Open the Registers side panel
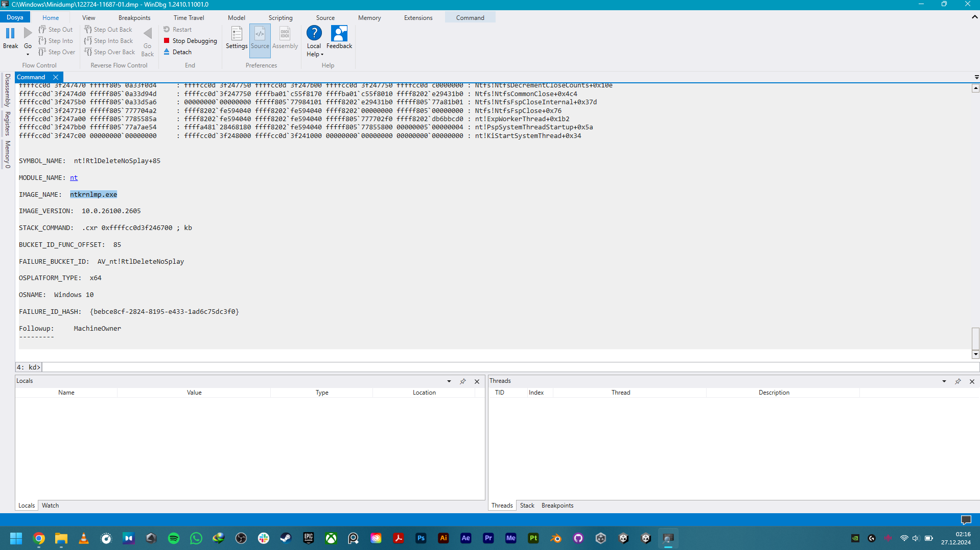 [x=7, y=123]
